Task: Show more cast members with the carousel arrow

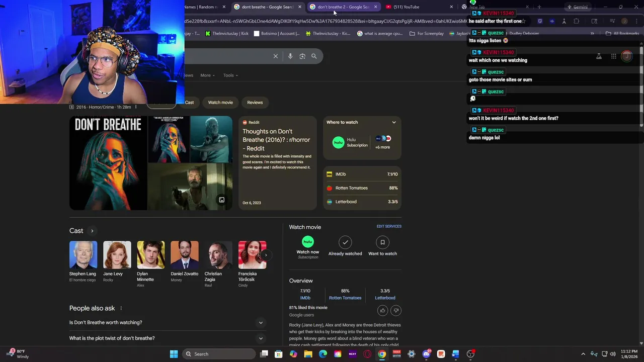Action: (266, 255)
